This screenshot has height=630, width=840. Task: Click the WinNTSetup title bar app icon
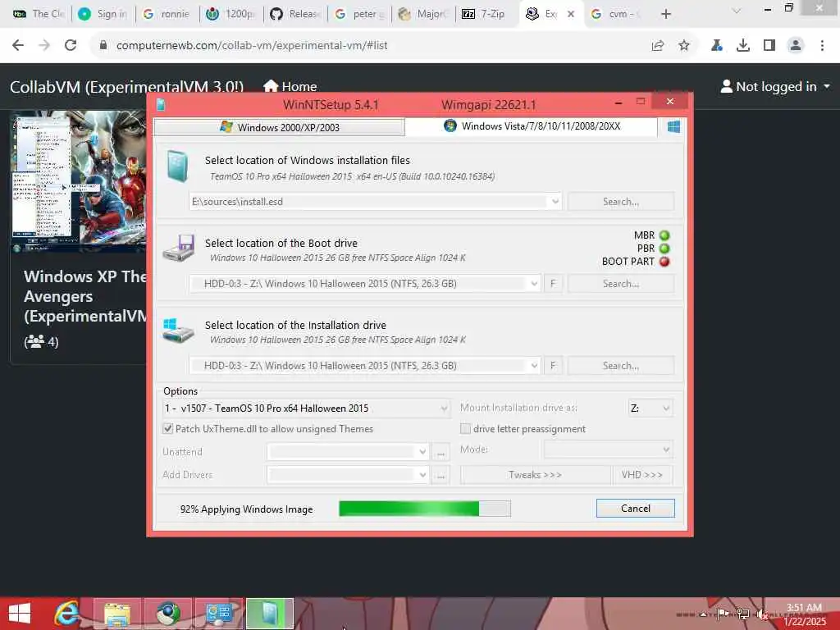point(161,104)
